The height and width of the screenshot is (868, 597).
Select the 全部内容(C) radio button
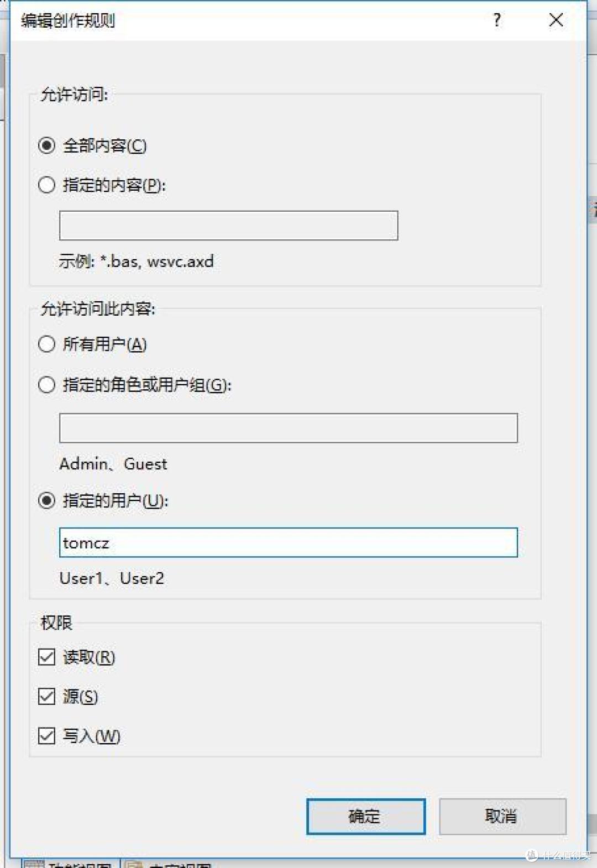pyautogui.click(x=46, y=145)
